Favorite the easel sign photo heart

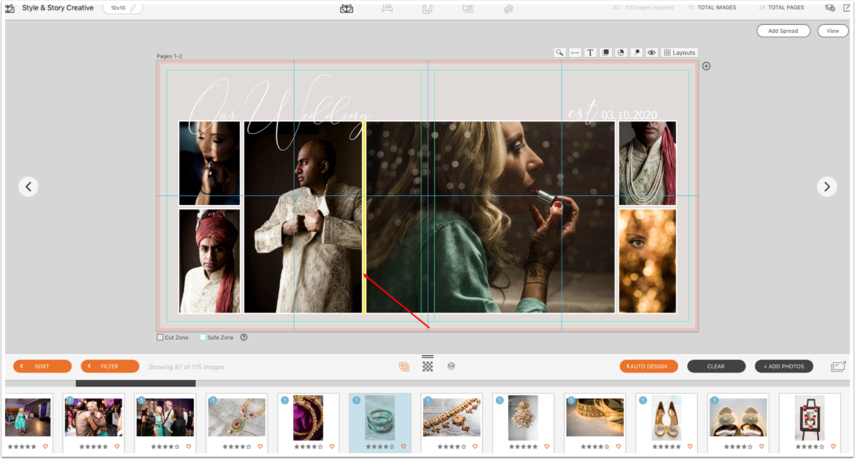[x=833, y=446]
